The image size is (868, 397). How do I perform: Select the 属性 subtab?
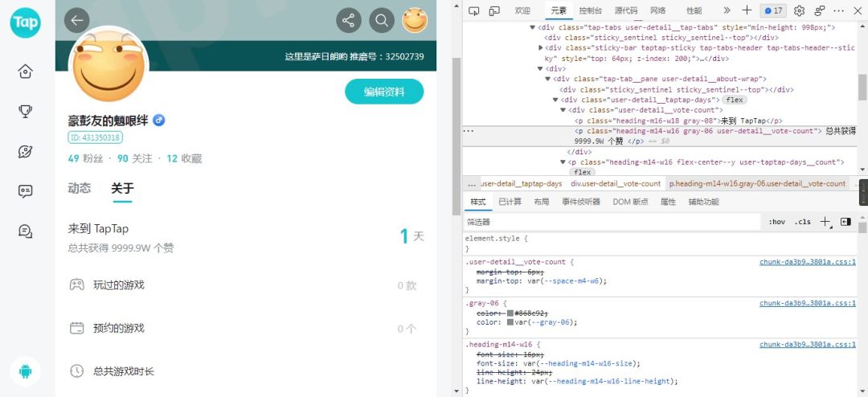point(668,202)
